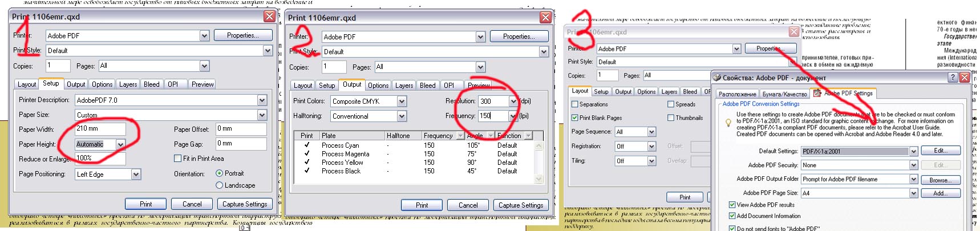Click the Reduce or Enlarge 100% field
The width and height of the screenshot is (980, 231).
coord(100,159)
